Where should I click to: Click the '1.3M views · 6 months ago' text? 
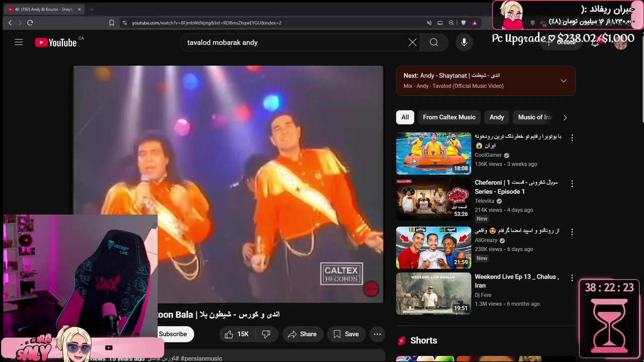pos(507,304)
